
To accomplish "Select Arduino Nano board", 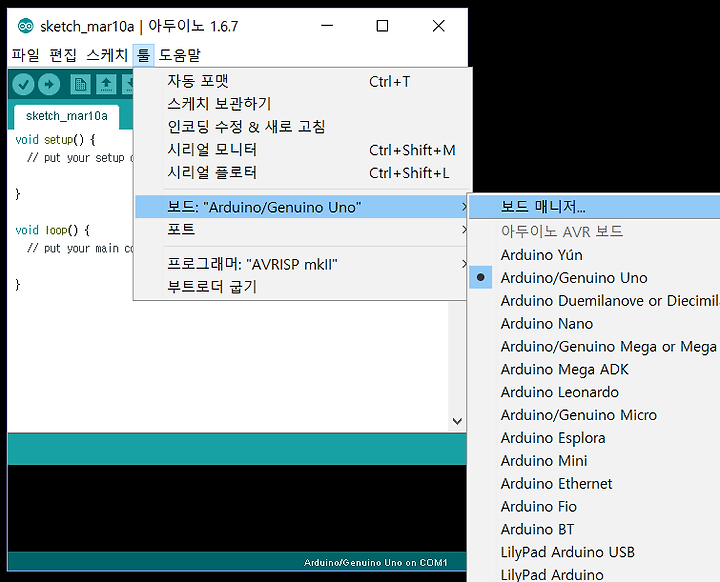I will click(x=595, y=324).
